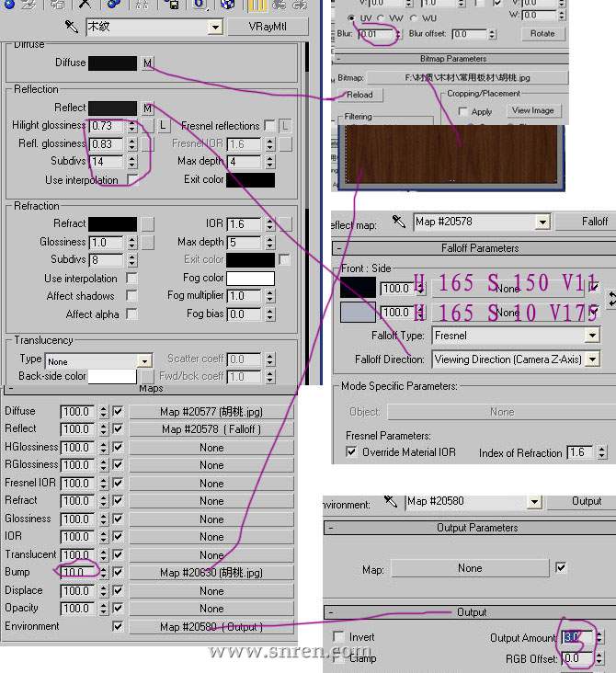Screen dimensions: 616x673
Task: Click the map slot beside Back-side color
Action: (x=148, y=376)
